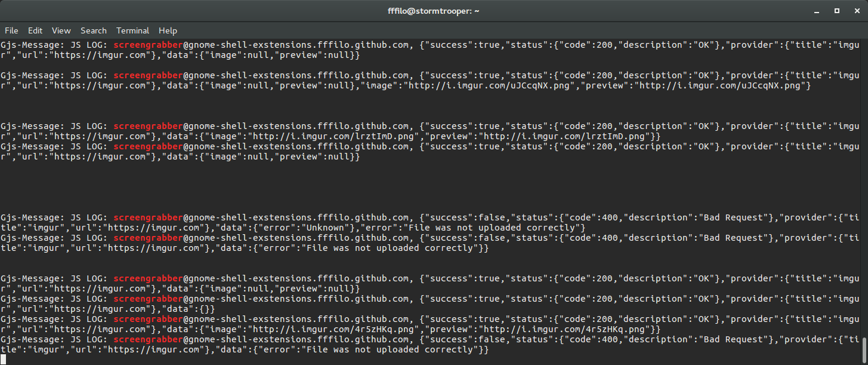Image resolution: width=868 pixels, height=365 pixels.
Task: Click the terminal cursor at the prompt
Action: tap(3, 359)
